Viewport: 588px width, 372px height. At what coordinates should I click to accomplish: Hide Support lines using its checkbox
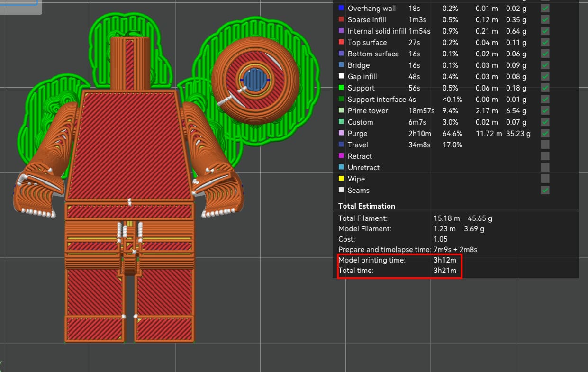(x=545, y=88)
